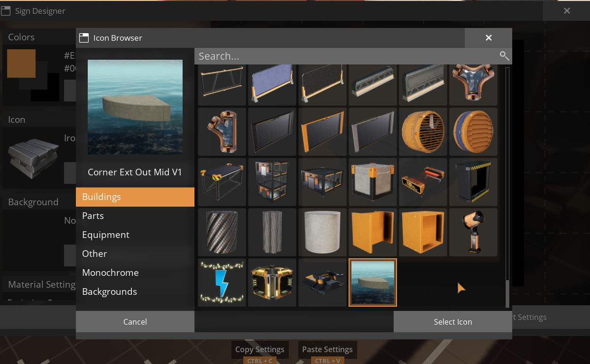Confirm with the Select Icon button
Image resolution: width=590 pixels, height=364 pixels.
[x=453, y=322]
